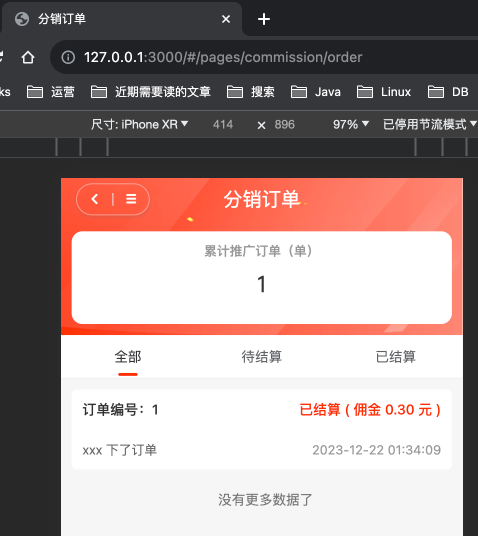The width and height of the screenshot is (478, 536).
Task: Click the timestamp 2023-12-22 01:34:09
Action: pyautogui.click(x=376, y=450)
